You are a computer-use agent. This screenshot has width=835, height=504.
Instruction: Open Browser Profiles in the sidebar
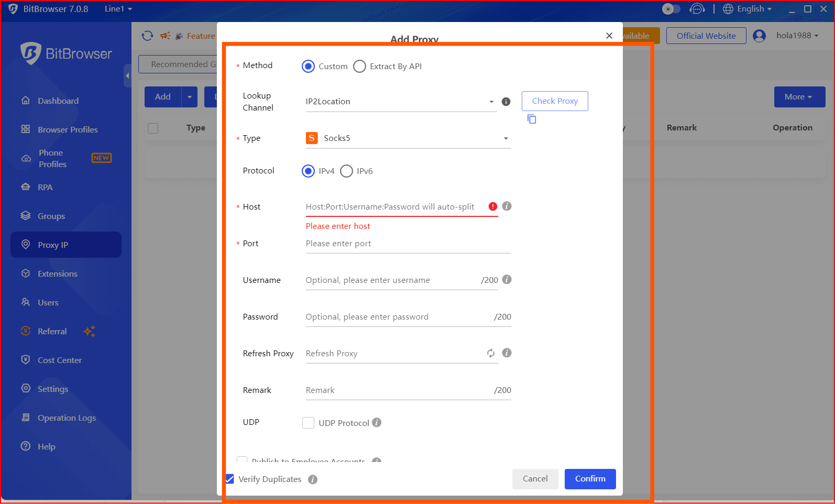pyautogui.click(x=67, y=129)
